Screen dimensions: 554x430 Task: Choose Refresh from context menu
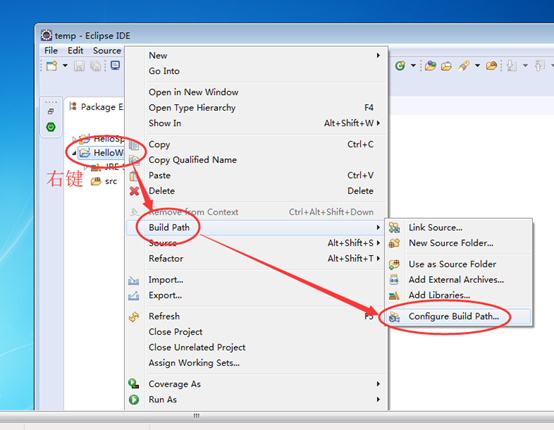pyautogui.click(x=257, y=316)
